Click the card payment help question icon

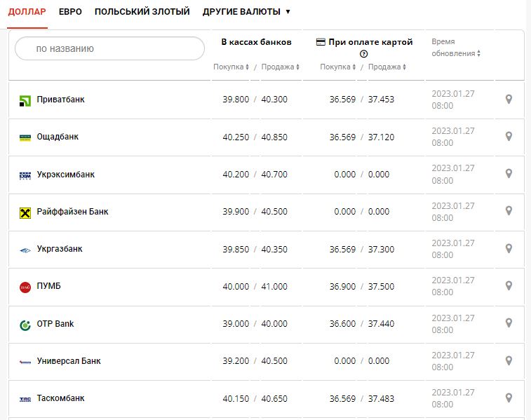click(363, 55)
